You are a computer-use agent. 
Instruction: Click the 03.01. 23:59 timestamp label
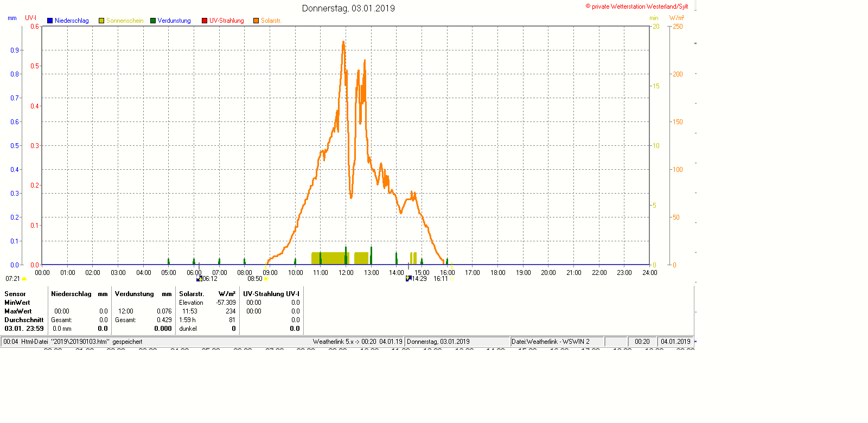tap(24, 329)
